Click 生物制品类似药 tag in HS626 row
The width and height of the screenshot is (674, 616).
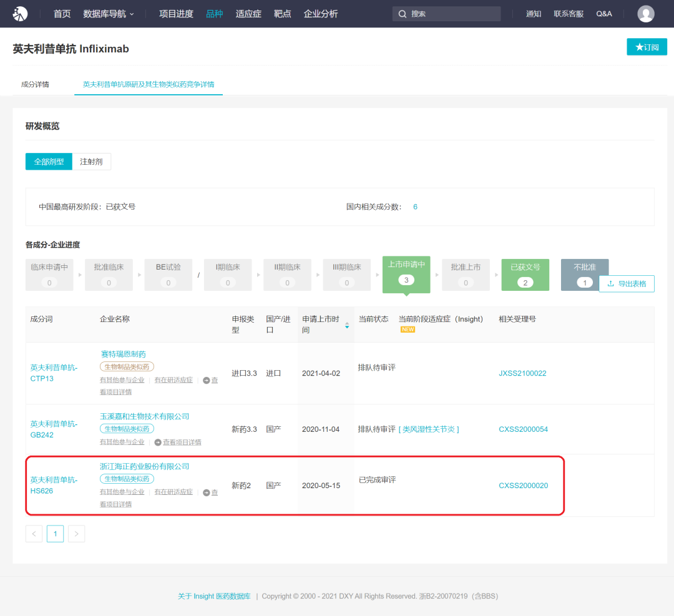(x=127, y=479)
